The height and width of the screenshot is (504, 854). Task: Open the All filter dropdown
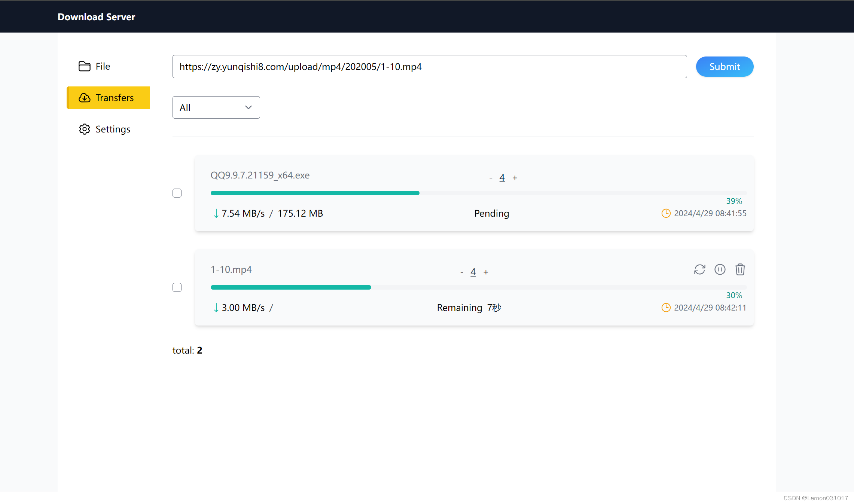tap(216, 108)
